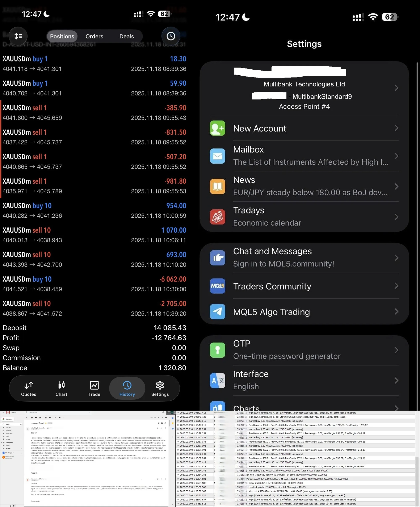This screenshot has width=420, height=507.
Task: Open the Chart tab in bottom bar
Action: tap(61, 389)
